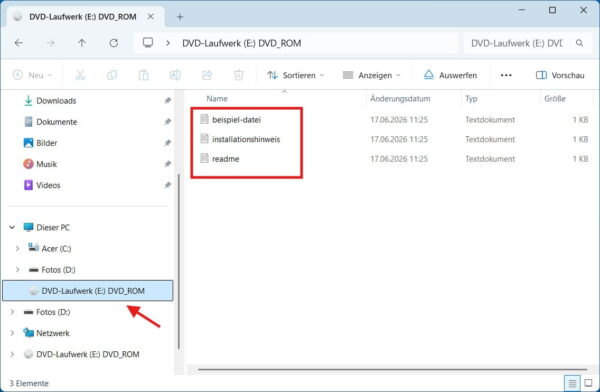Collapse the Dieser PC tree node
Viewport: 600px width, 392px height.
point(12,227)
